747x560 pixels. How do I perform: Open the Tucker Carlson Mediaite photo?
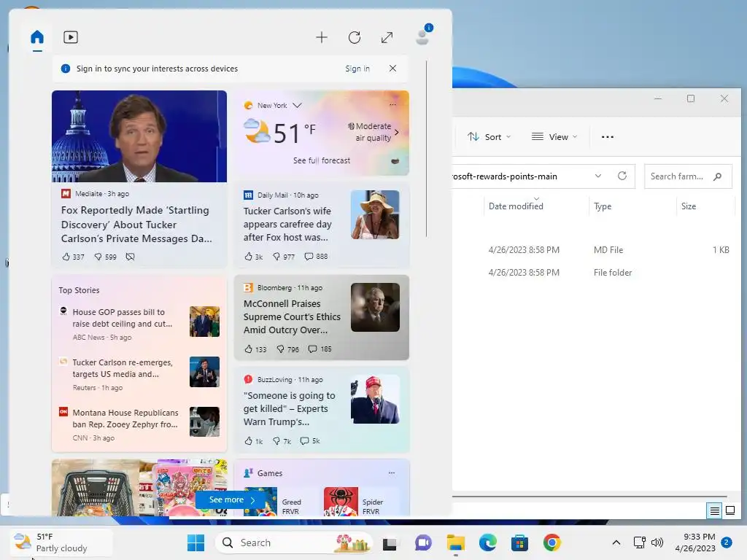139,136
